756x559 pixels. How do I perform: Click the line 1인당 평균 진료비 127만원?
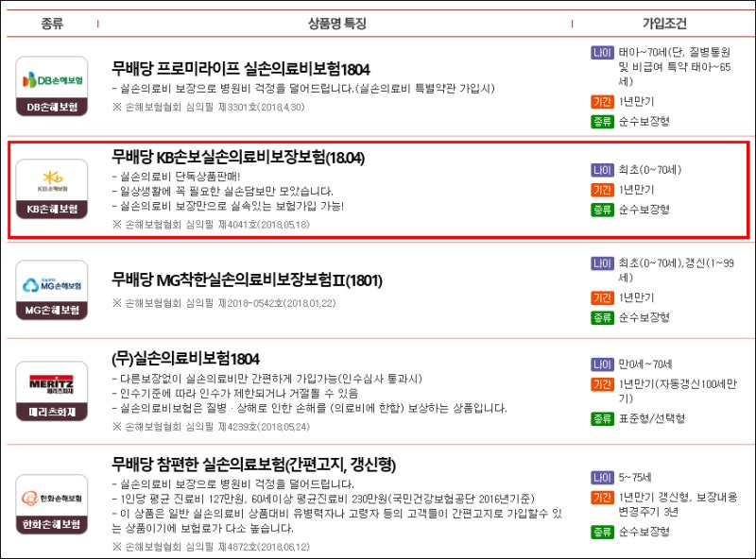tap(323, 499)
